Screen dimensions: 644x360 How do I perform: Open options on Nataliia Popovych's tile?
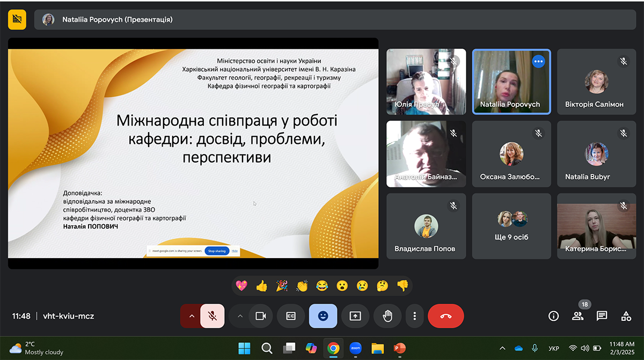pyautogui.click(x=538, y=62)
